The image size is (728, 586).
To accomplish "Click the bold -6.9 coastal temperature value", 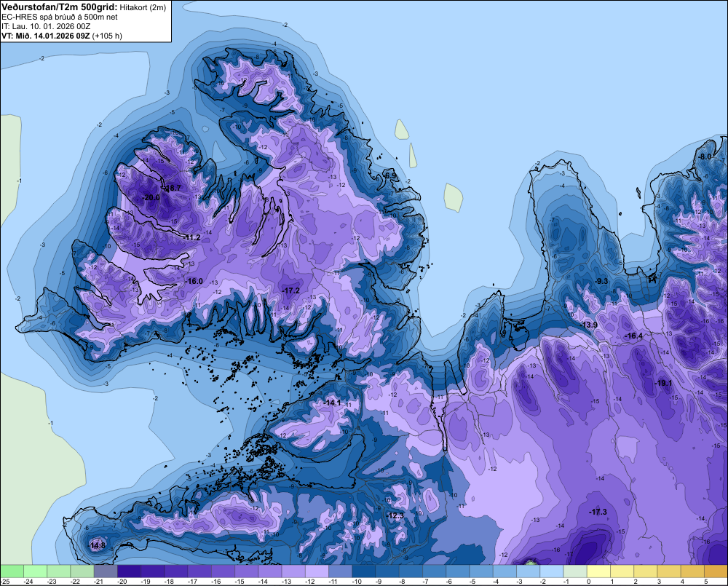I will point(391,175).
